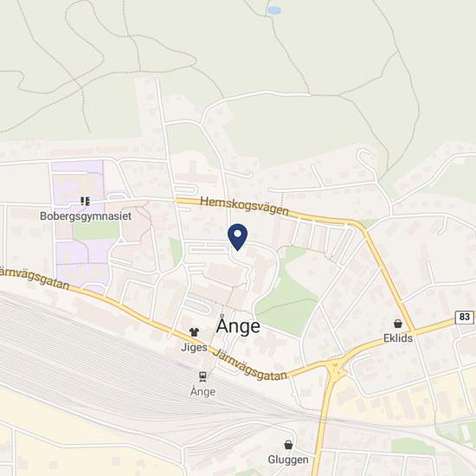Tap the Ånge train station icon
This screenshot has height=476, width=476.
click(x=203, y=376)
